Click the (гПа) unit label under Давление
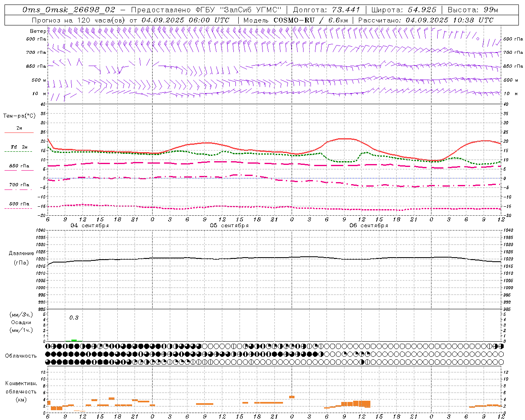Screen dimensions: 525x420 (x=21, y=263)
